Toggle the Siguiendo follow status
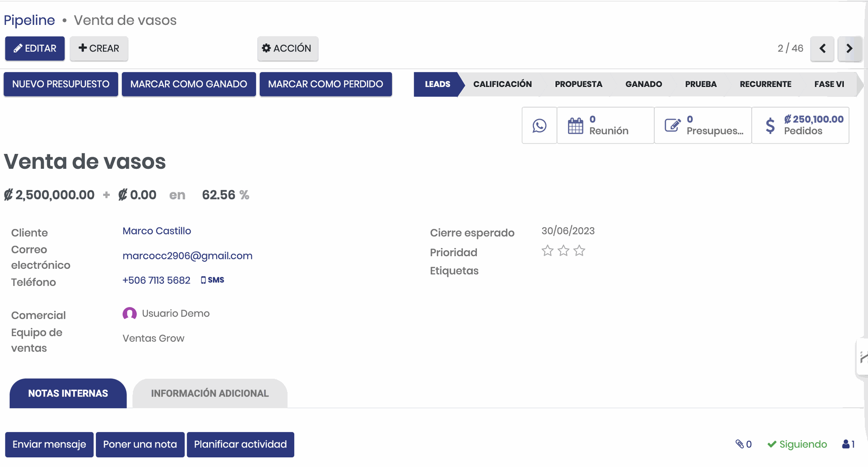Image resolution: width=868 pixels, height=467 pixels. click(x=797, y=444)
